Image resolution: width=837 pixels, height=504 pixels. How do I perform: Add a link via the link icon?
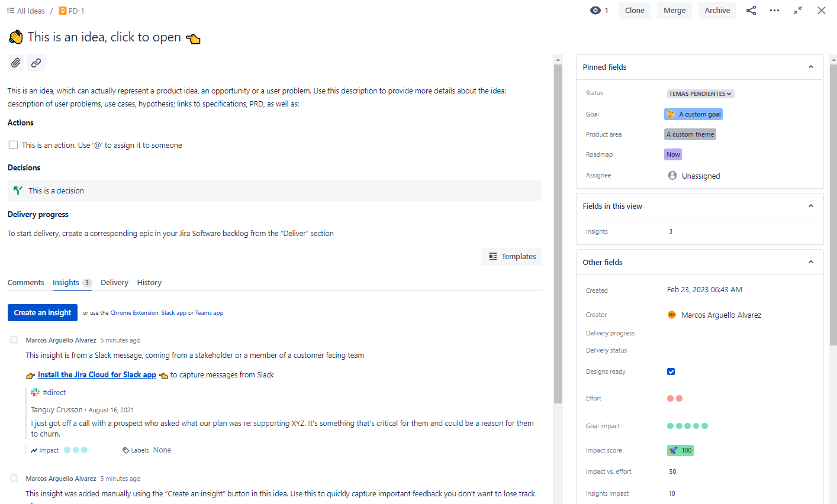[x=36, y=62]
